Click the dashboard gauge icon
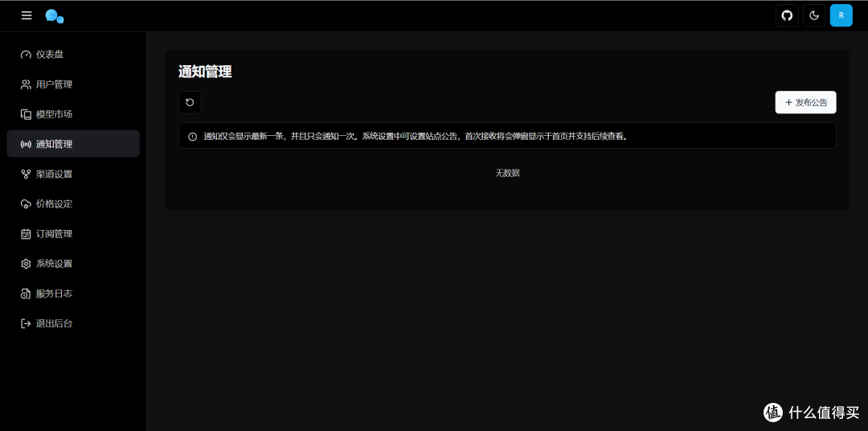Screen dimensions: 868x431 [x=26, y=55]
